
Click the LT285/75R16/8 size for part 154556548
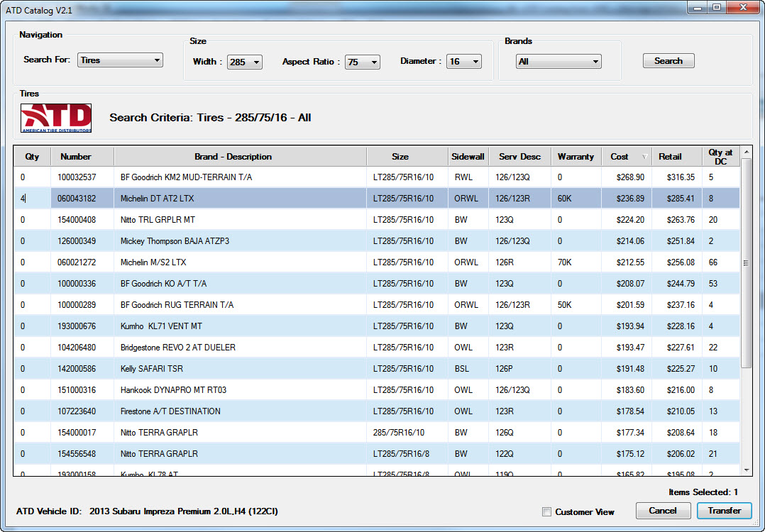401,454
